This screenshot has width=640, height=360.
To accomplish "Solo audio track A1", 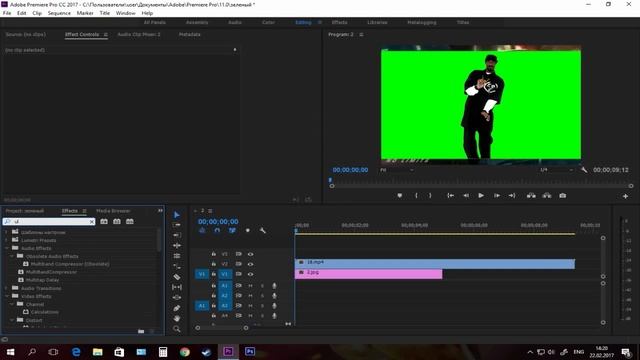I will click(x=262, y=286).
